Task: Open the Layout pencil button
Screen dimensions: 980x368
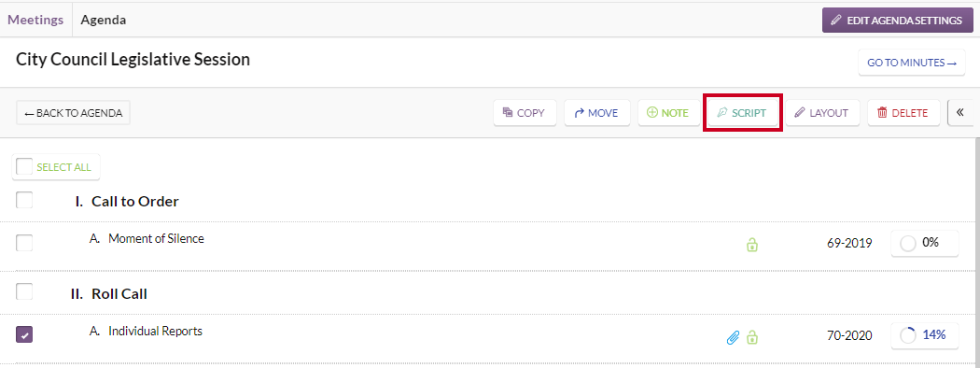Action: click(822, 113)
